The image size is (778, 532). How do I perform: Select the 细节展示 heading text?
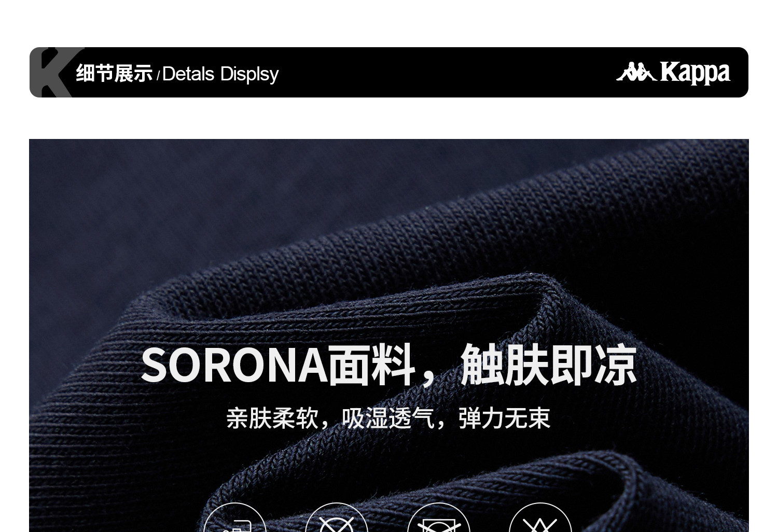(x=114, y=73)
